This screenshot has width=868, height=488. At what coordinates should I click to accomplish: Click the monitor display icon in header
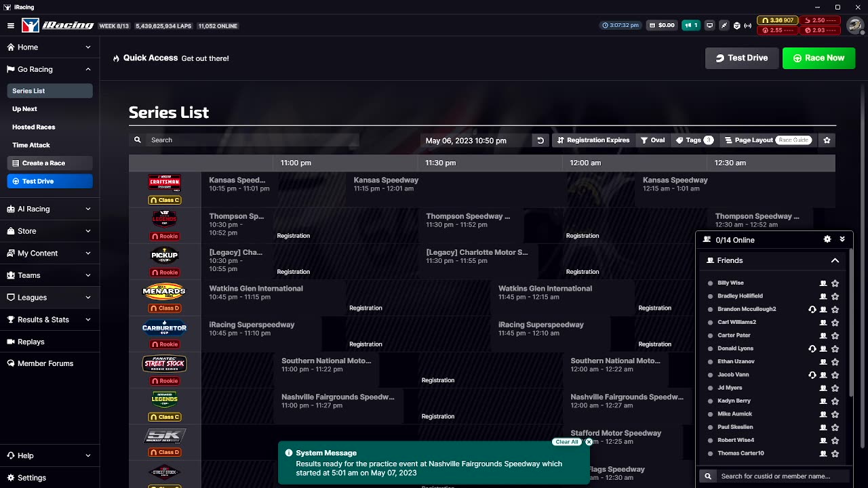click(x=710, y=25)
